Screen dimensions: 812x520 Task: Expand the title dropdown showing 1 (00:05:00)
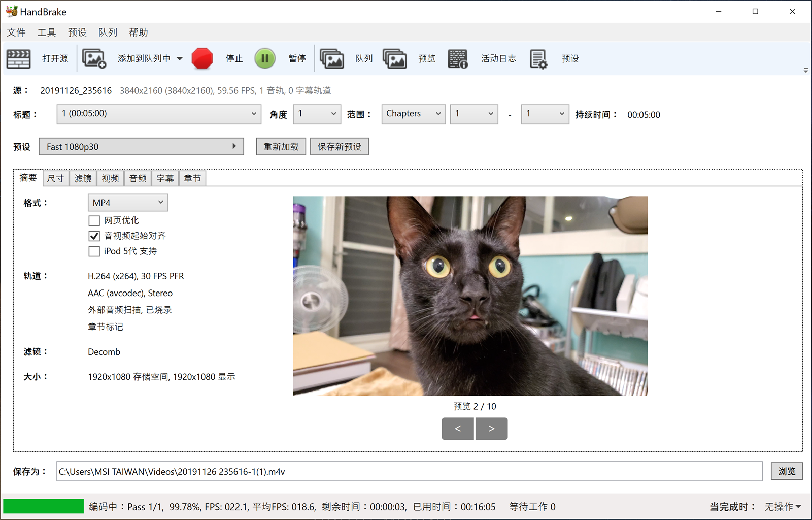tap(159, 114)
